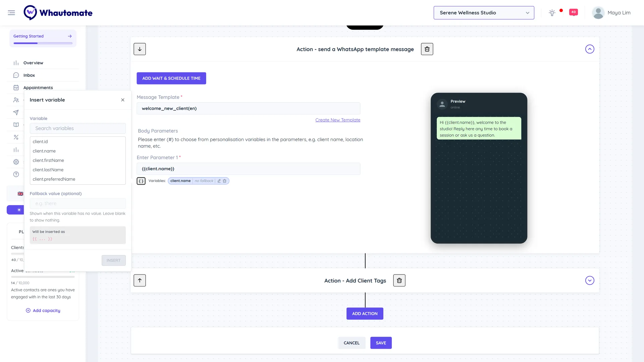Open the percent offers sidebar icon
Screen dimensions: 644x362
pyautogui.click(x=16, y=137)
